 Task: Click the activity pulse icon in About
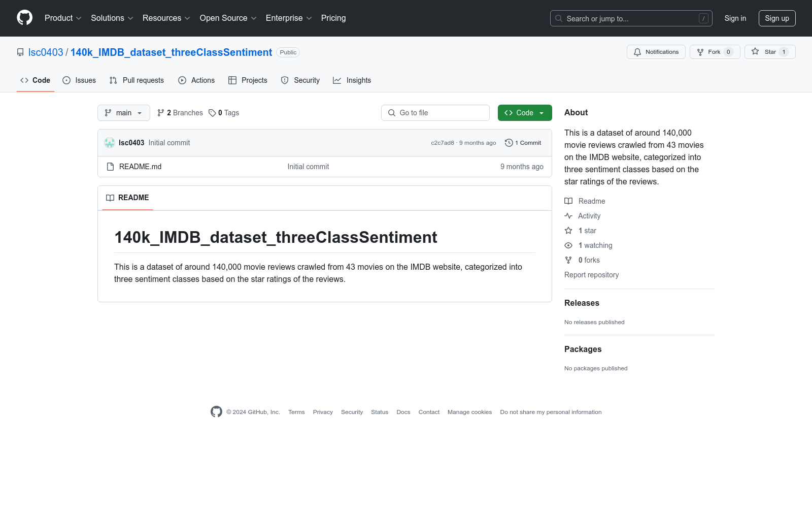(x=568, y=216)
